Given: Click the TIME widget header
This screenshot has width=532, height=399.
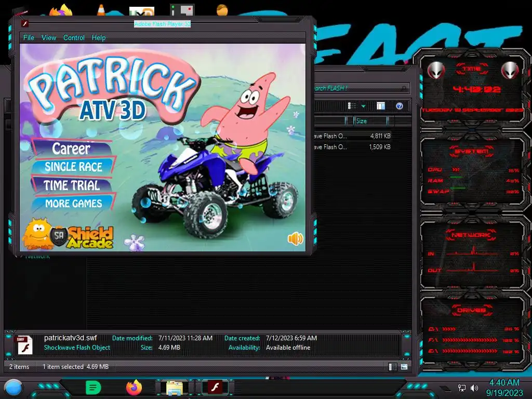Looking at the screenshot, I should coord(472,69).
